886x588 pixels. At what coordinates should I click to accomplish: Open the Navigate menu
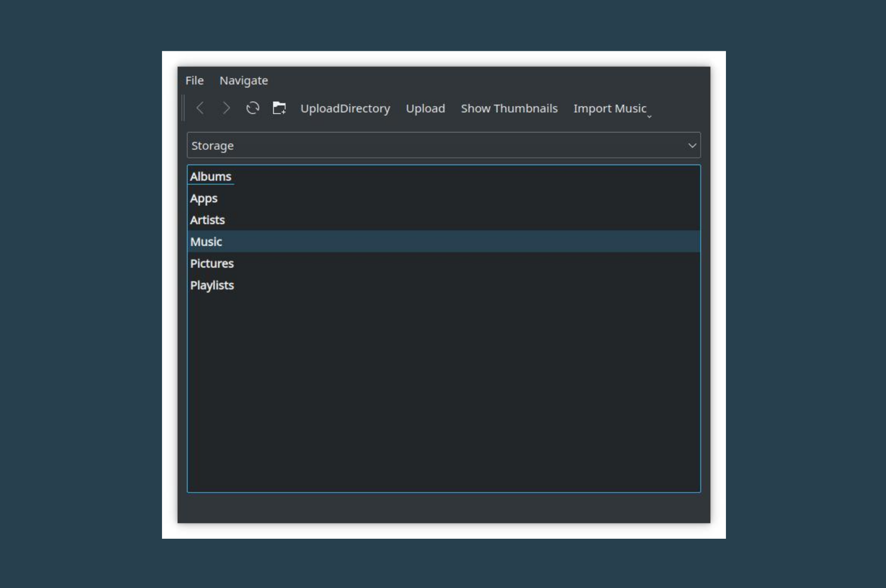coord(244,80)
